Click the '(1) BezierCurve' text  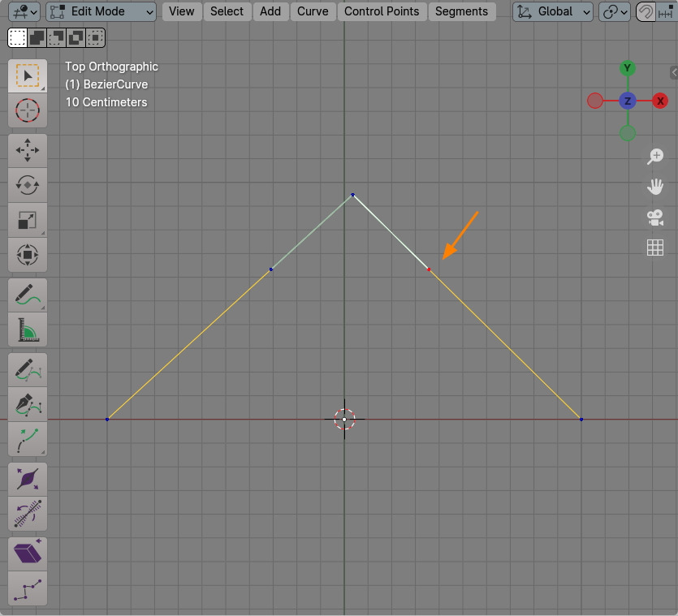point(106,84)
